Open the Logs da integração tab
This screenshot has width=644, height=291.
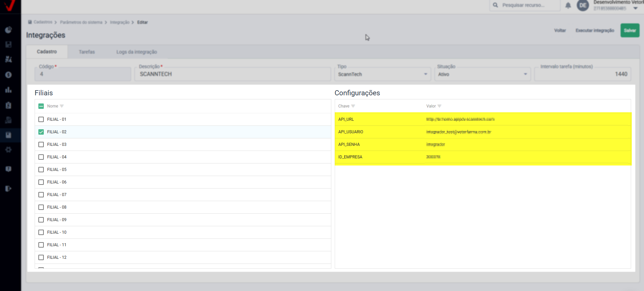coord(136,52)
